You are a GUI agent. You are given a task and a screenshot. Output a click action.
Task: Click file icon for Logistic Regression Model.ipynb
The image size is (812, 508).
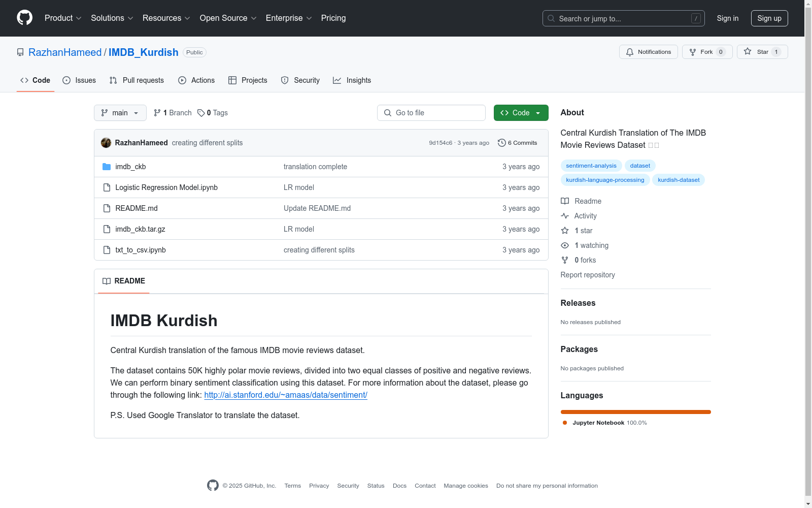pos(107,187)
